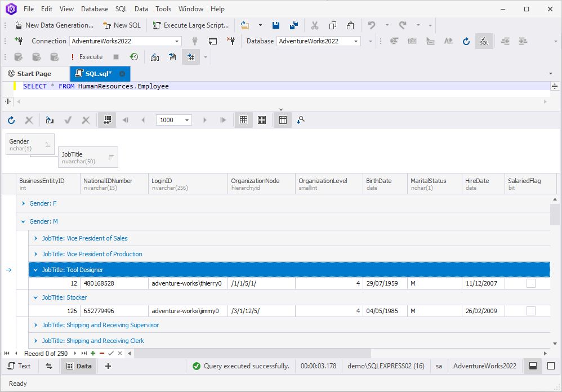Click the Gender group panel column
Image resolution: width=562 pixels, height=392 pixels.
[x=30, y=144]
